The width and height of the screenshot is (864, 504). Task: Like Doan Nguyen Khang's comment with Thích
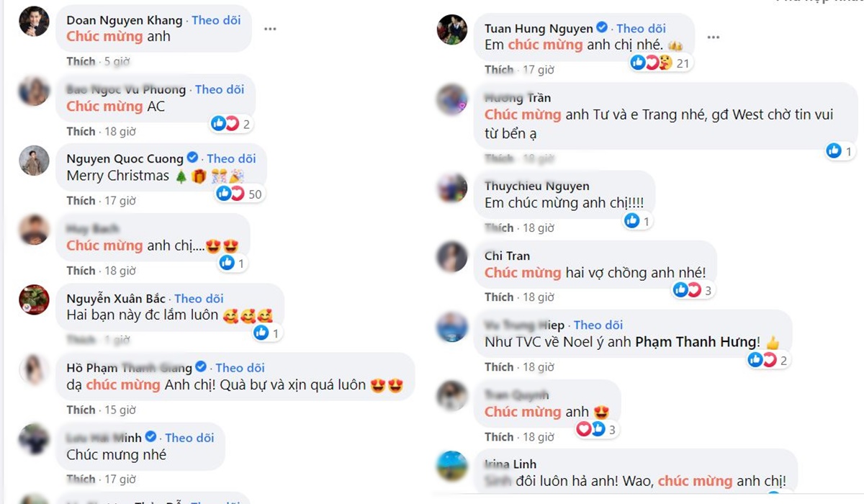[x=81, y=62]
